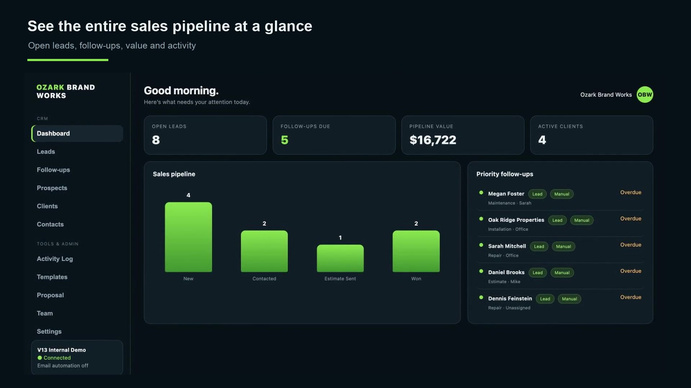
Task: Open the Dashboard section
Action: 77,134
